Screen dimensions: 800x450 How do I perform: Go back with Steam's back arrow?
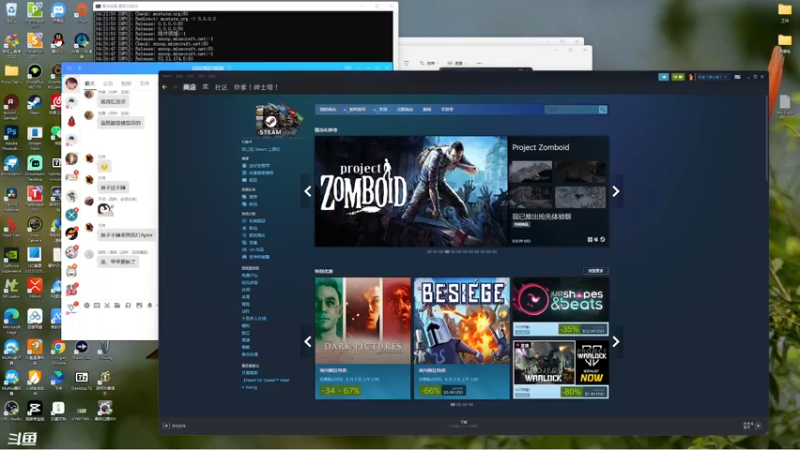[164, 87]
